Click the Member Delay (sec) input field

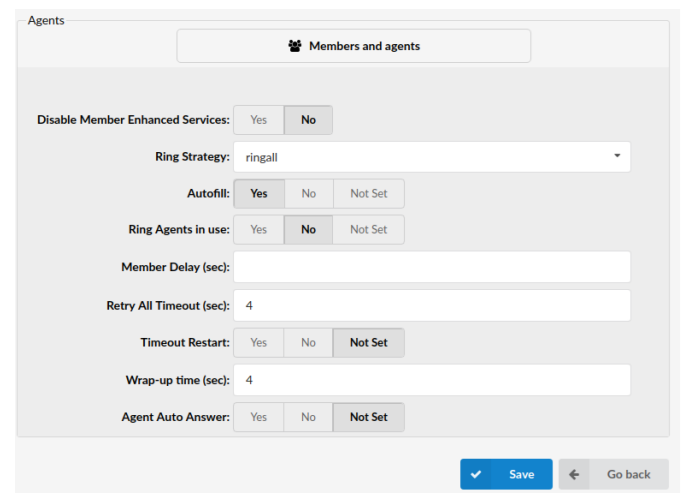click(x=431, y=267)
